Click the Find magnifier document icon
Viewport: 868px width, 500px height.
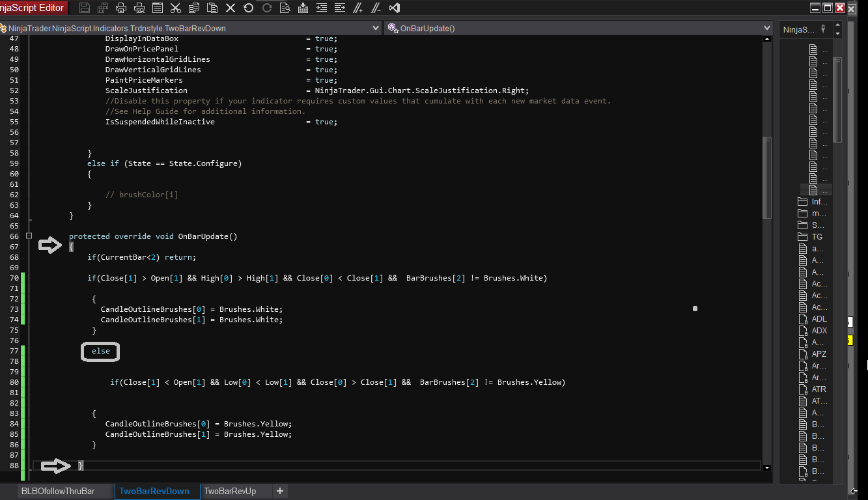[285, 8]
